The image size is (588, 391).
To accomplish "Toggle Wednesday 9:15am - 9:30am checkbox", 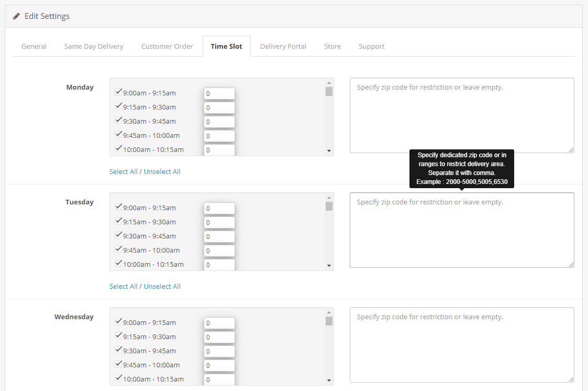I will tap(118, 335).
